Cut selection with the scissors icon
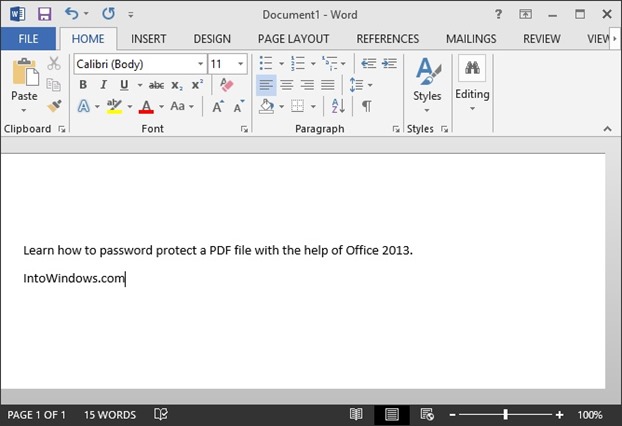622x426 pixels. point(54,63)
